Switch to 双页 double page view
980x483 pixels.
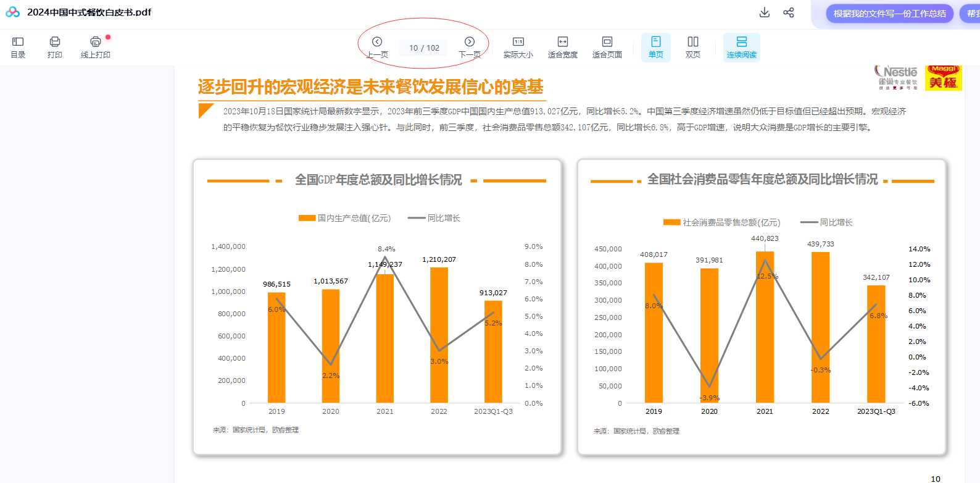pyautogui.click(x=693, y=47)
